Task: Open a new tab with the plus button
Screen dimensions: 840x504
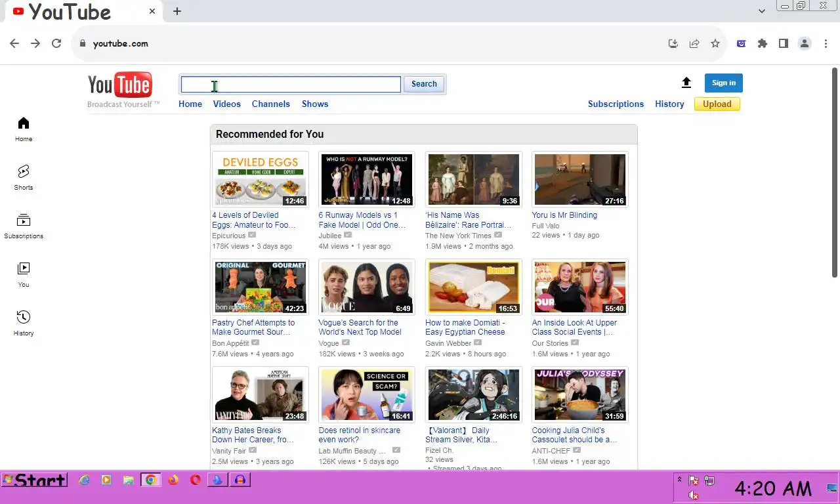Action: click(177, 11)
